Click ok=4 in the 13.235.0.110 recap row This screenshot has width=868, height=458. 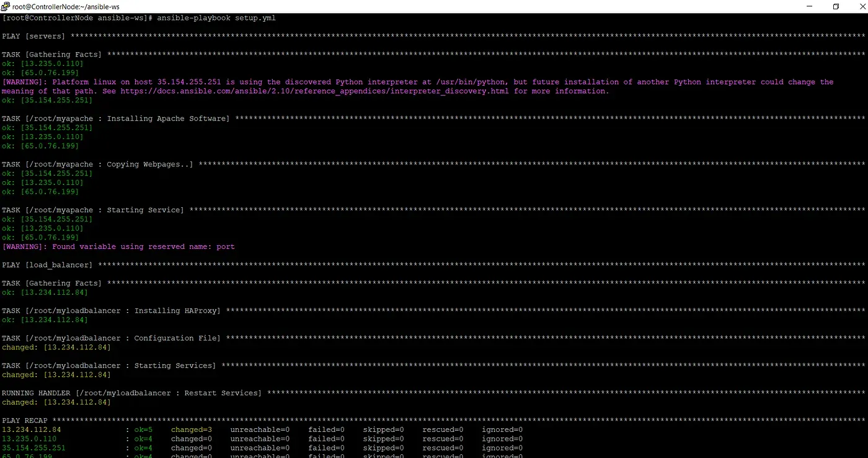[x=143, y=439]
